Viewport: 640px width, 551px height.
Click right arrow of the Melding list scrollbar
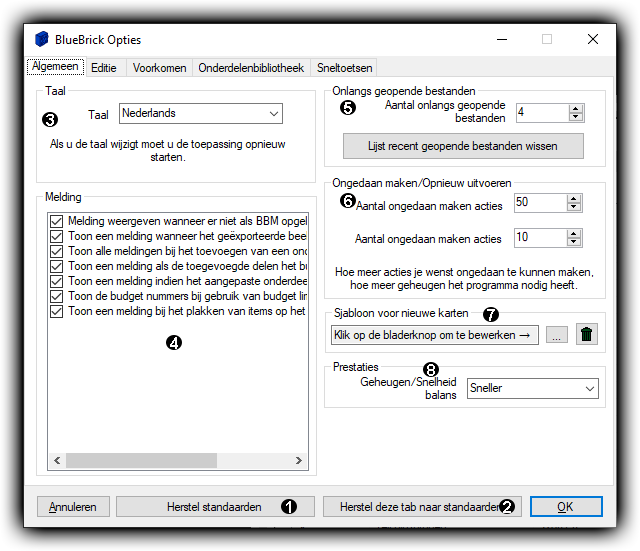pos(299,460)
